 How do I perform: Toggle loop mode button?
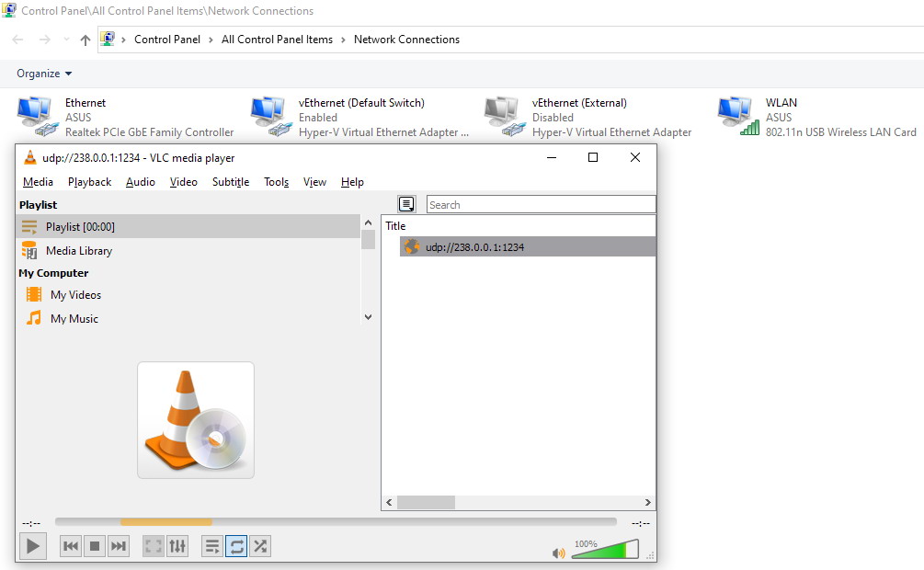(x=236, y=546)
